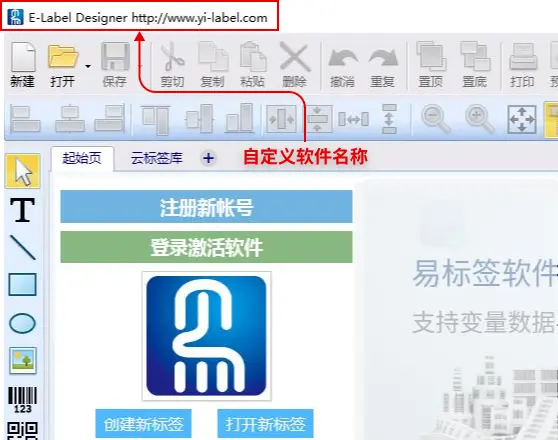Select the Text tool in sidebar
The image size is (558, 440).
(22, 210)
